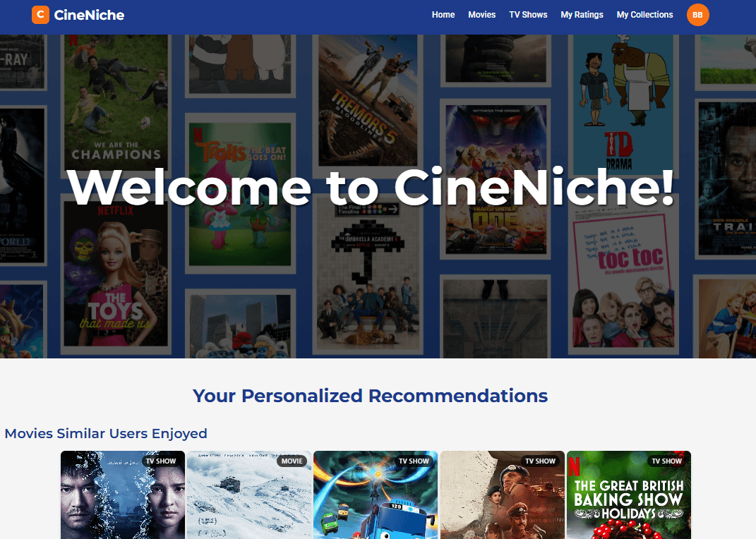Click the orange CineNiche logo icon
The width and height of the screenshot is (756, 539).
click(40, 15)
